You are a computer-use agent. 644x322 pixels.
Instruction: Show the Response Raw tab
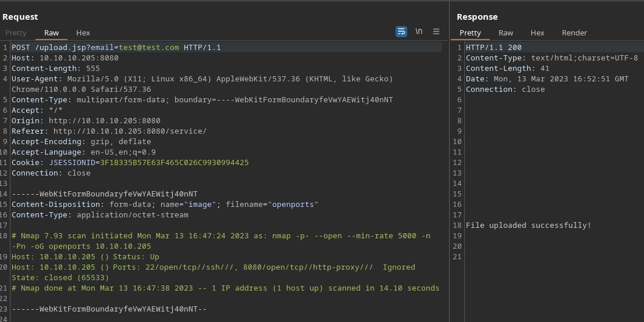click(506, 33)
